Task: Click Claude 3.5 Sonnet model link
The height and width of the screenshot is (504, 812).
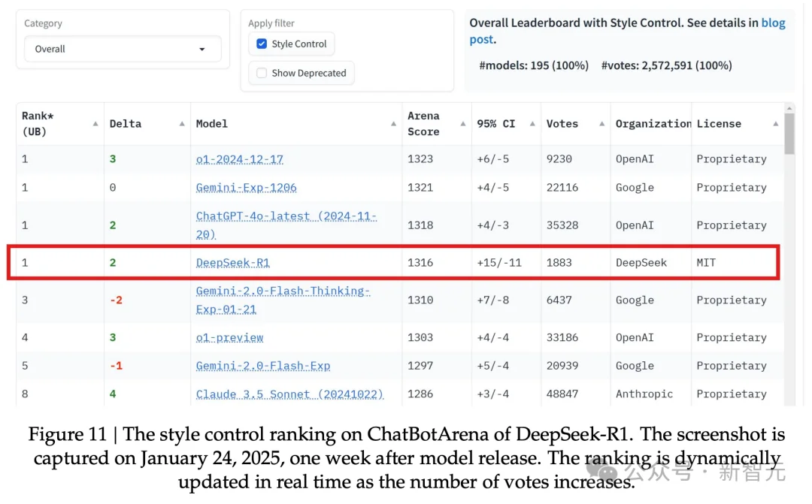Action: pos(289,394)
